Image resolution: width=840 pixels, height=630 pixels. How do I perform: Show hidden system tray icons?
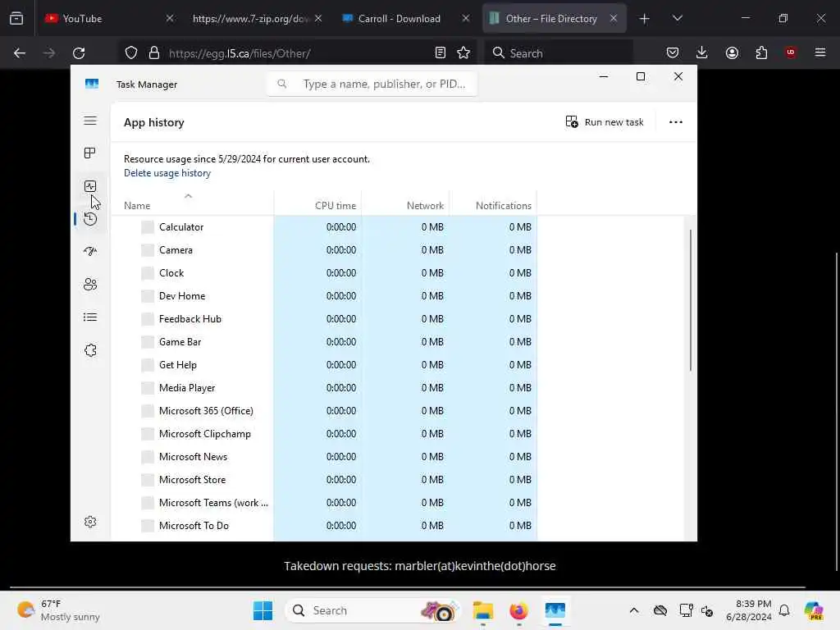tap(634, 610)
